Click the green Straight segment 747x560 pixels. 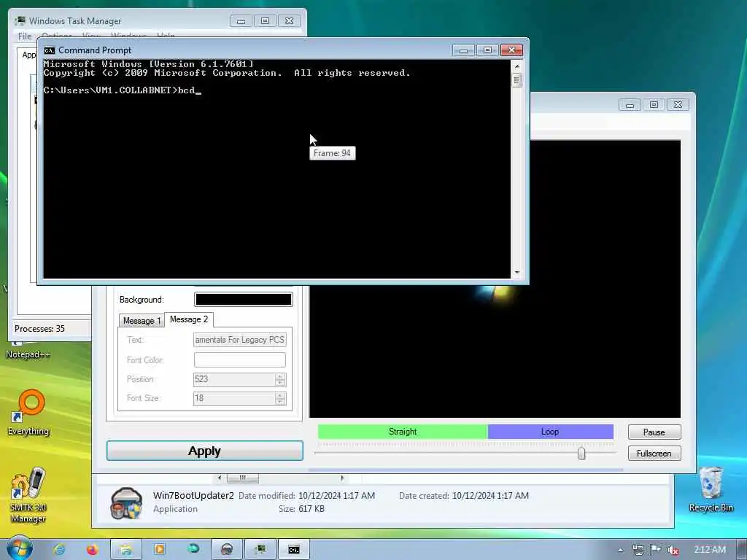403,432
